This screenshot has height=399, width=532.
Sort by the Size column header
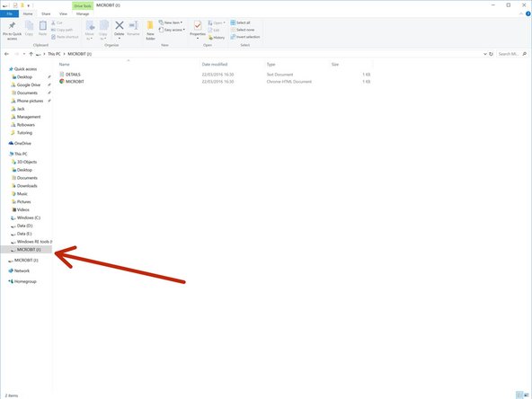click(335, 64)
